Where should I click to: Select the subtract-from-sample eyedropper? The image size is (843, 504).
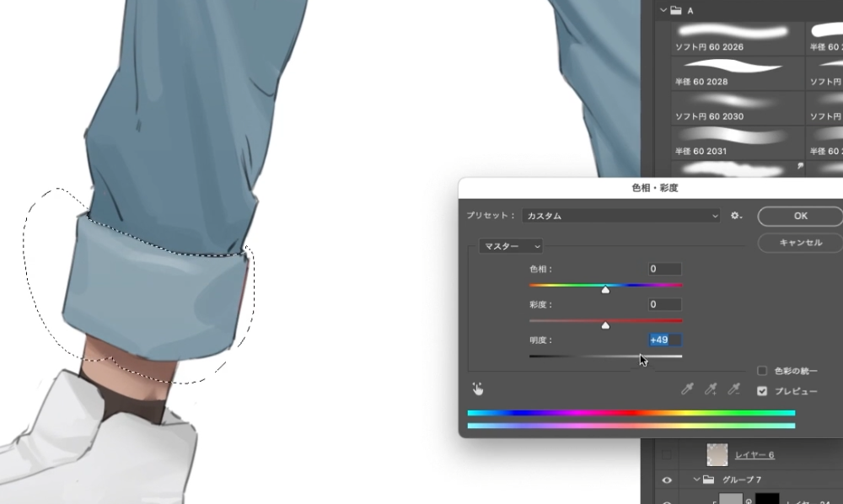pyautogui.click(x=734, y=389)
